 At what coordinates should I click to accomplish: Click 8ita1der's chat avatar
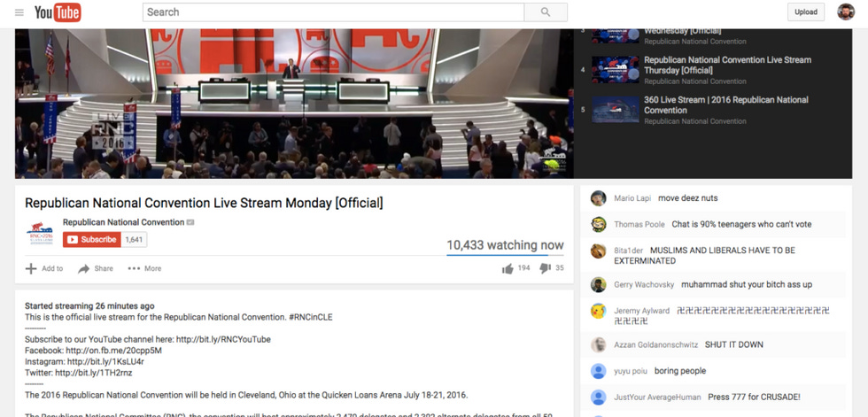coord(598,251)
